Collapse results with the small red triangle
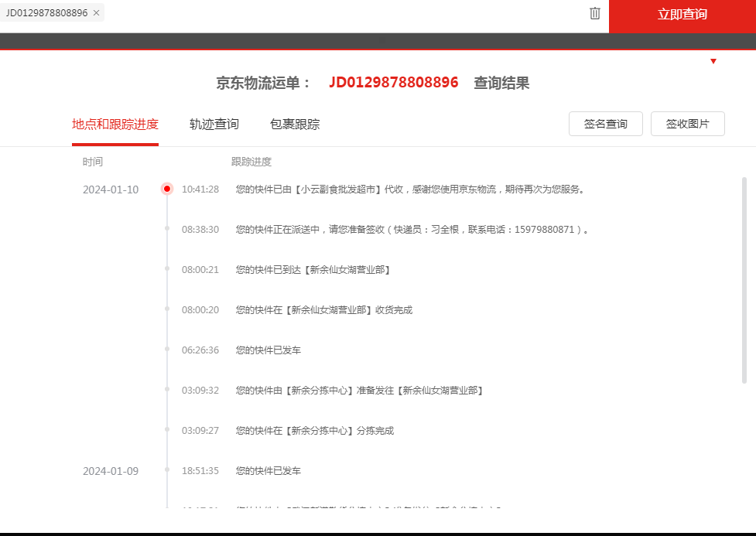Image resolution: width=756 pixels, height=536 pixels. coord(713,61)
